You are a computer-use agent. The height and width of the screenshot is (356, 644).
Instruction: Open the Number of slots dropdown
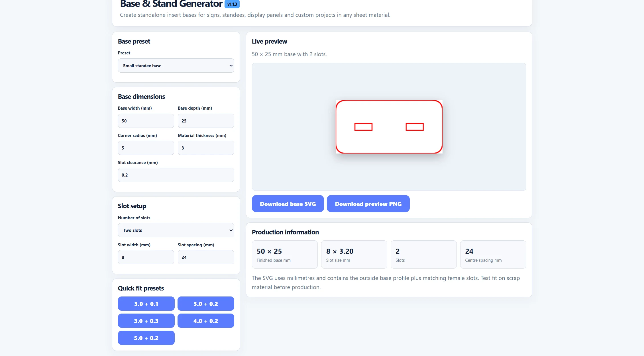tap(176, 230)
